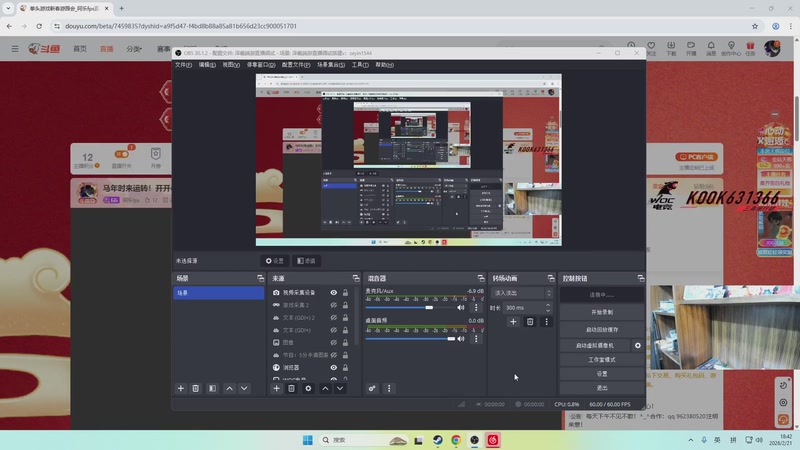The height and width of the screenshot is (450, 800).
Task: Click 启动虚拟摄像机 virtual camera button
Action: 595,345
